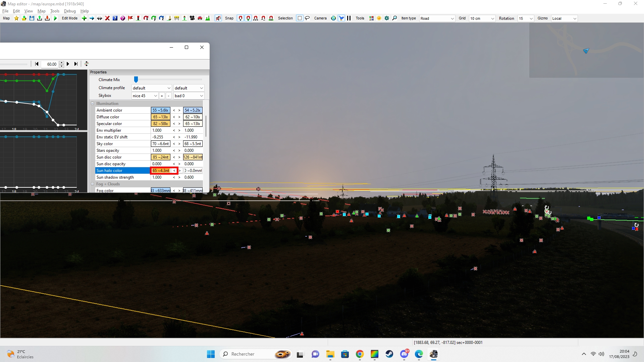The width and height of the screenshot is (644, 362).
Task: Click the red Rotate X axis icon
Action: coord(146,18)
